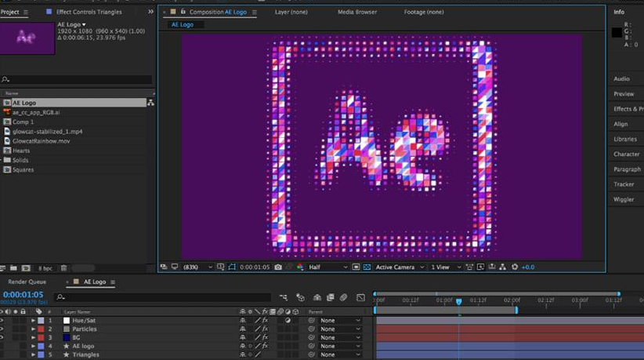This screenshot has height=360, width=644.
Task: Toggle the transparency grid icon
Action: pyautogui.click(x=367, y=267)
